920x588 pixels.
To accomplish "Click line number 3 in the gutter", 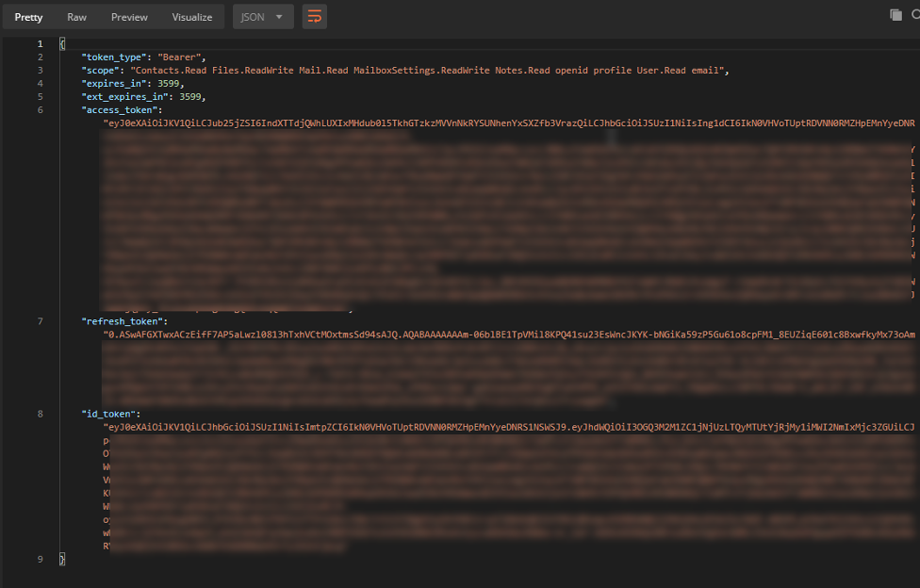I will [x=40, y=71].
